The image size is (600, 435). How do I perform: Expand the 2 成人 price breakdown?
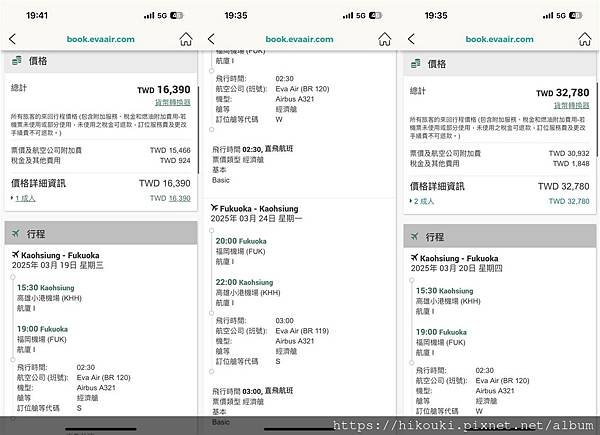[424, 201]
